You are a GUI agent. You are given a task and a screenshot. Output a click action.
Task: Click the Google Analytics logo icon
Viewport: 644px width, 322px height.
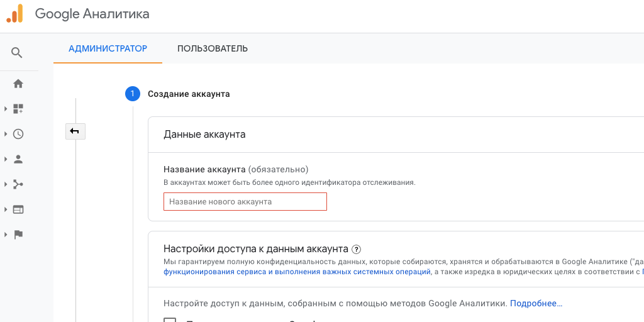(14, 14)
